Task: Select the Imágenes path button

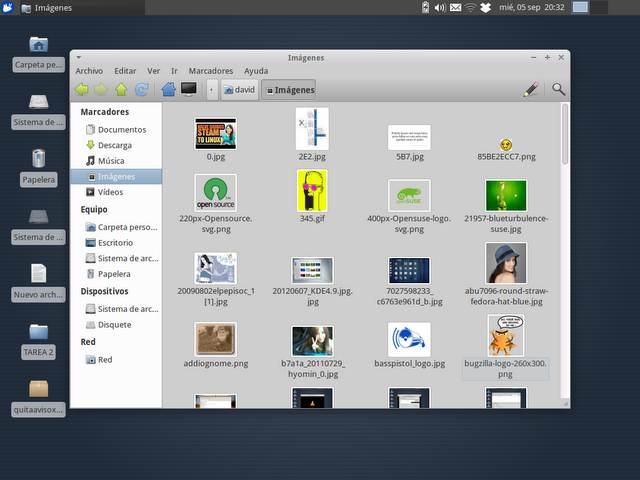Action: click(290, 89)
